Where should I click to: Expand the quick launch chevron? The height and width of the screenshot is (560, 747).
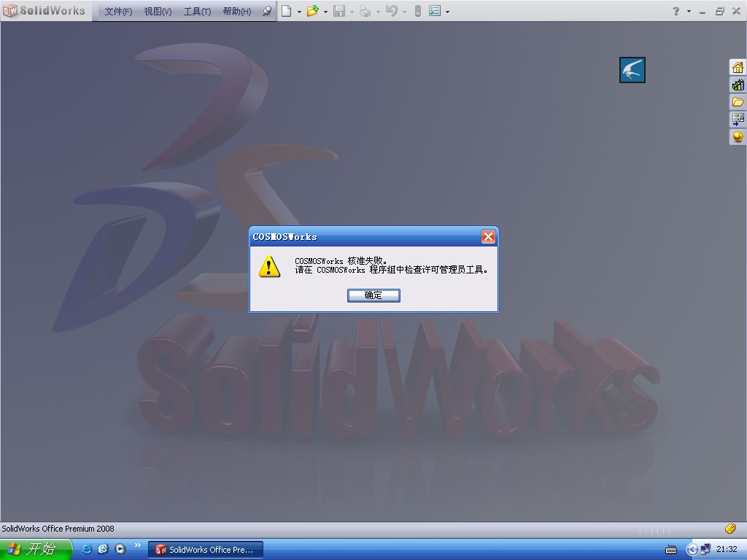[x=138, y=545]
